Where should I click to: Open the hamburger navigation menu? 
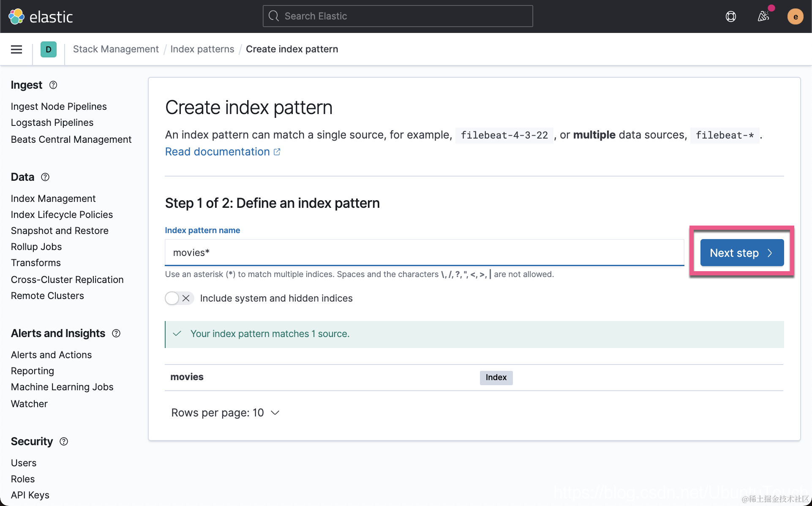click(x=16, y=49)
